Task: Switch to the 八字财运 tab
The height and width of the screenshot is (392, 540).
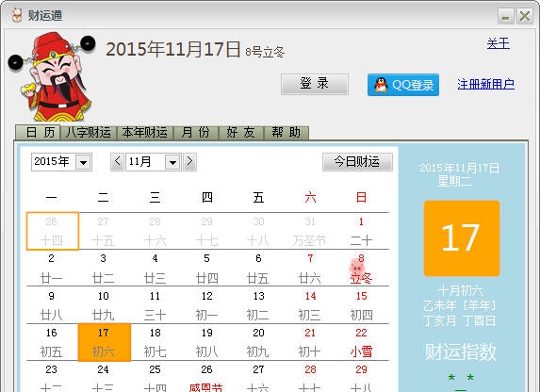Action: coord(89,132)
